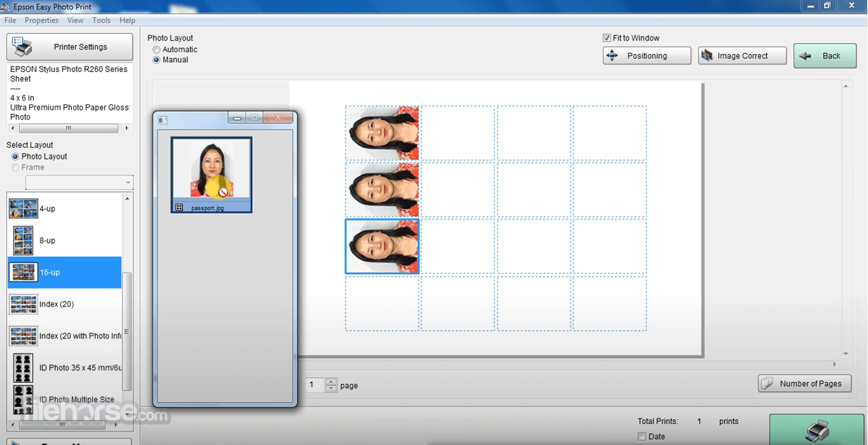This screenshot has width=868, height=445.
Task: Select Manual photo layout radio
Action: 157,60
